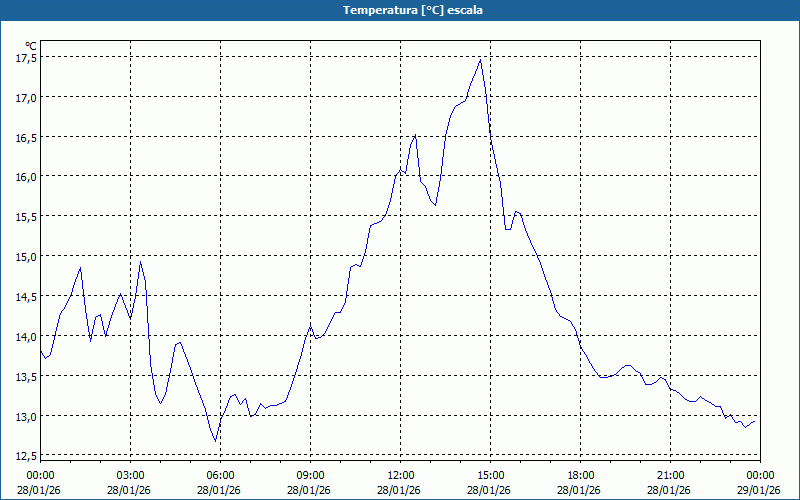Click the highest peak of the temperature curve

pyautogui.click(x=481, y=60)
